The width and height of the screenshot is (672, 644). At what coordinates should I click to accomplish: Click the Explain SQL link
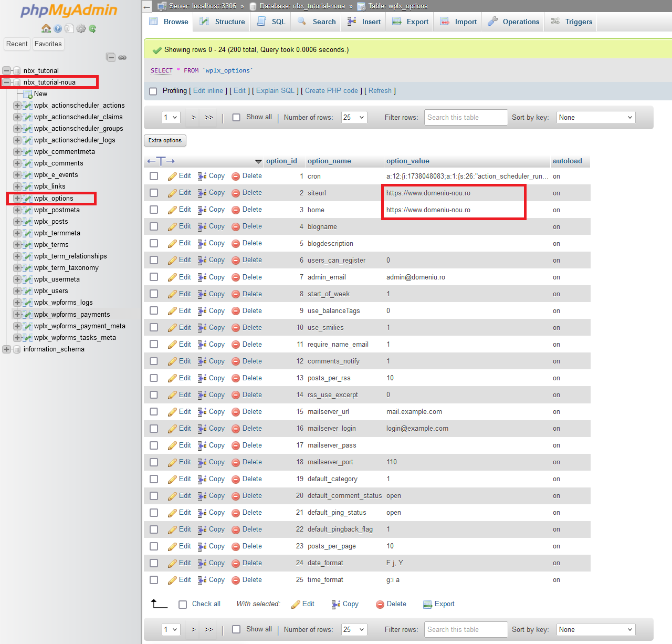tap(275, 91)
